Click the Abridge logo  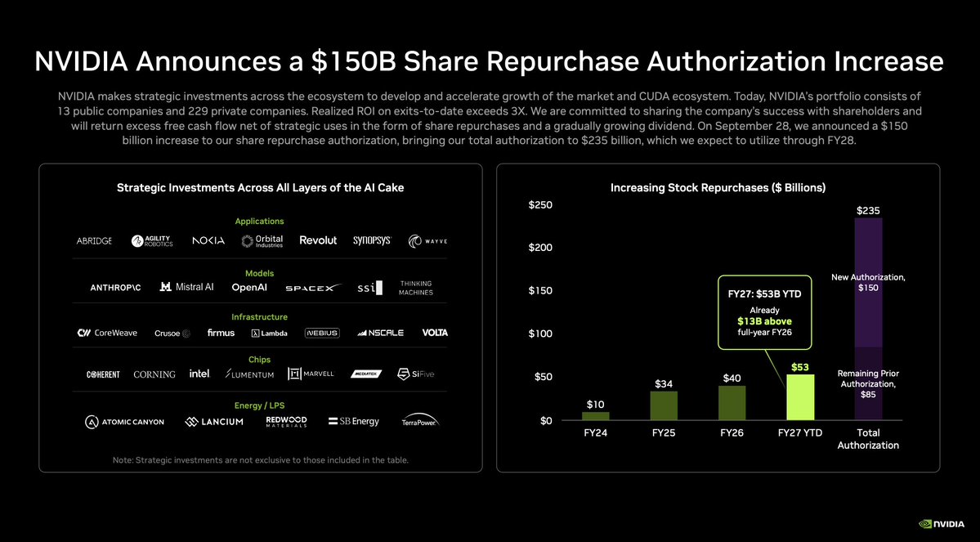(x=94, y=240)
